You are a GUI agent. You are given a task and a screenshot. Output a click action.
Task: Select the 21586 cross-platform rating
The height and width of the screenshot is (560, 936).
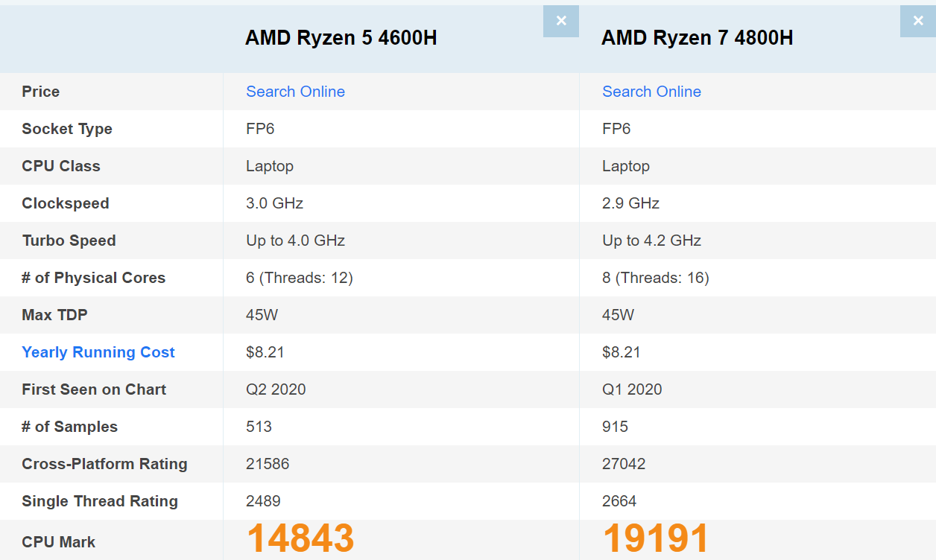pos(268,464)
